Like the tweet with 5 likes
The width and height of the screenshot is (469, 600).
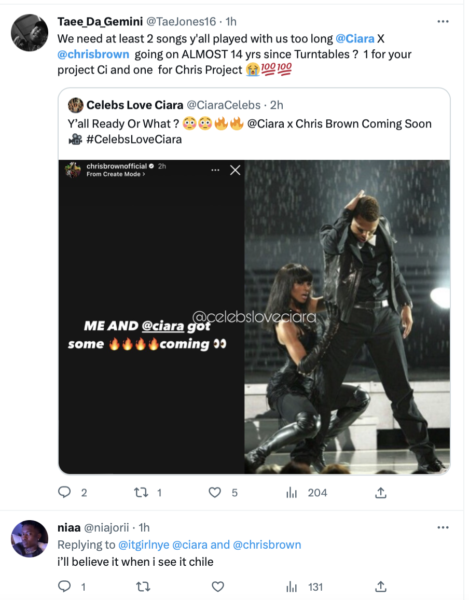click(215, 492)
